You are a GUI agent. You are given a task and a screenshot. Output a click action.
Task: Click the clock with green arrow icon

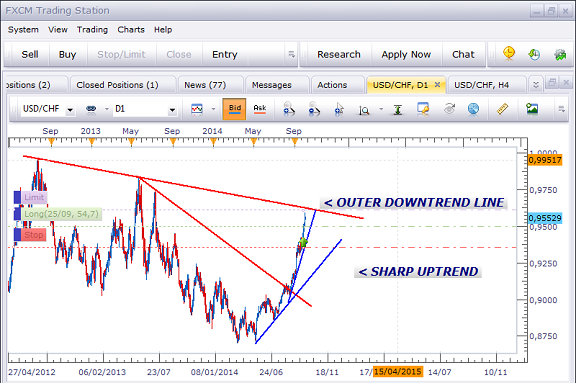point(534,55)
